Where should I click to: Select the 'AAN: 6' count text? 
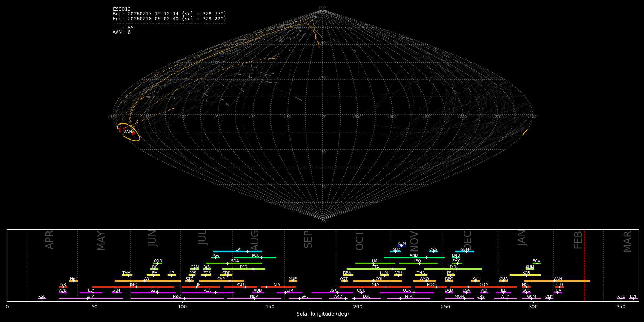(122, 33)
